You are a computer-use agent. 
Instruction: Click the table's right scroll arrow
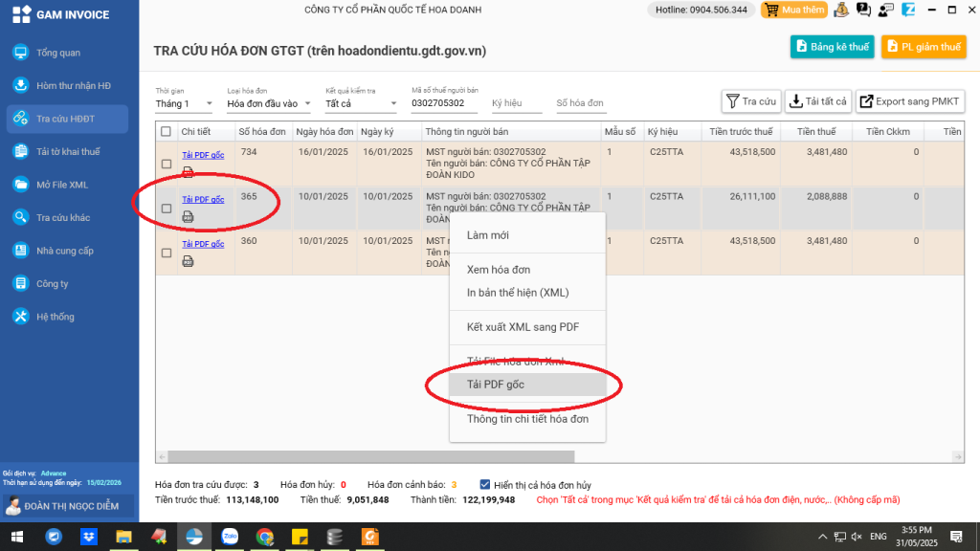click(x=958, y=456)
